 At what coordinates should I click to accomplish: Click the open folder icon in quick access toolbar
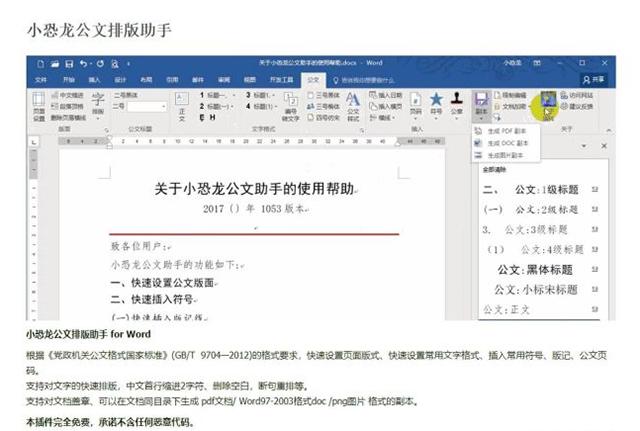click(x=55, y=64)
